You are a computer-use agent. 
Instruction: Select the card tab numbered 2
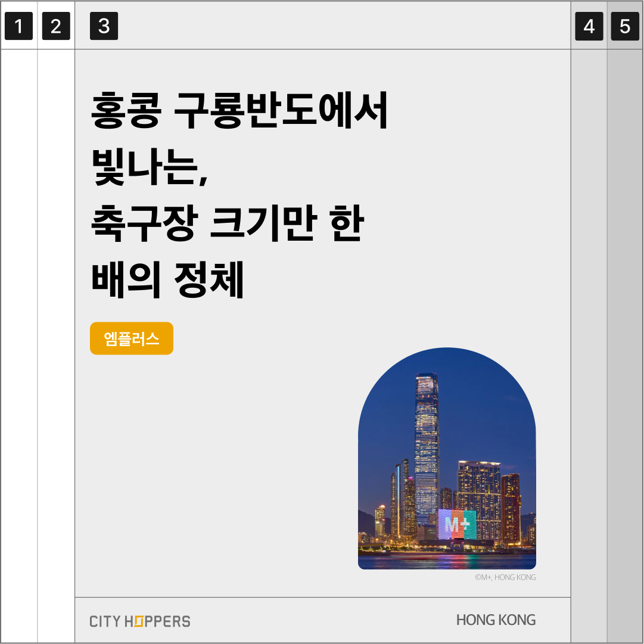coord(56,26)
